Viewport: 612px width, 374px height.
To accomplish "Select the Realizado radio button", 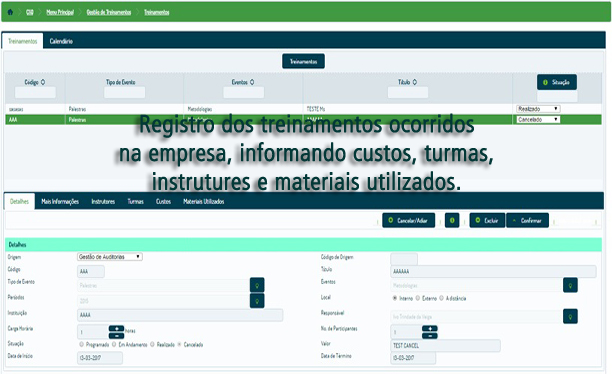I will pos(152,344).
